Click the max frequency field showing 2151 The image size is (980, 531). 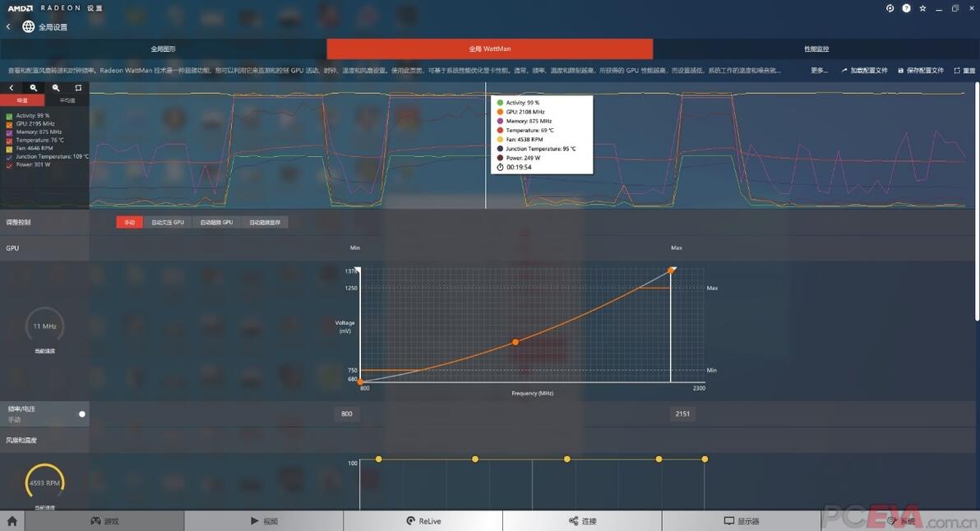(x=682, y=413)
